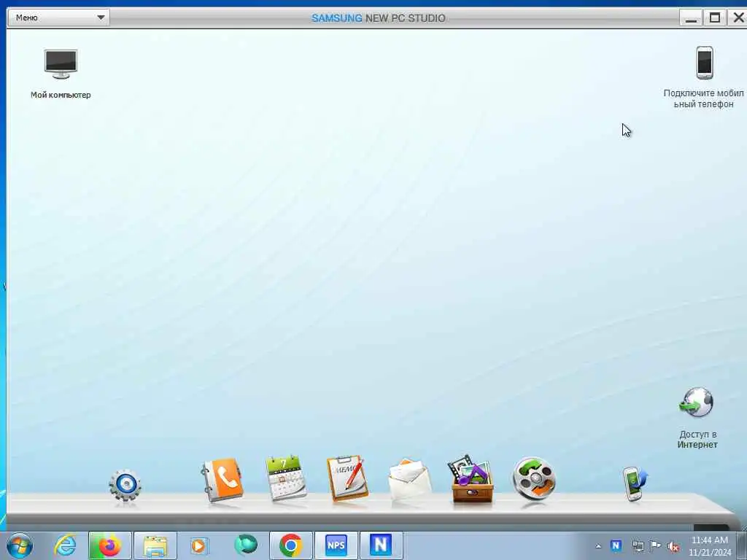Launch Internet Explorer from the taskbar
The image size is (747, 560).
65,545
